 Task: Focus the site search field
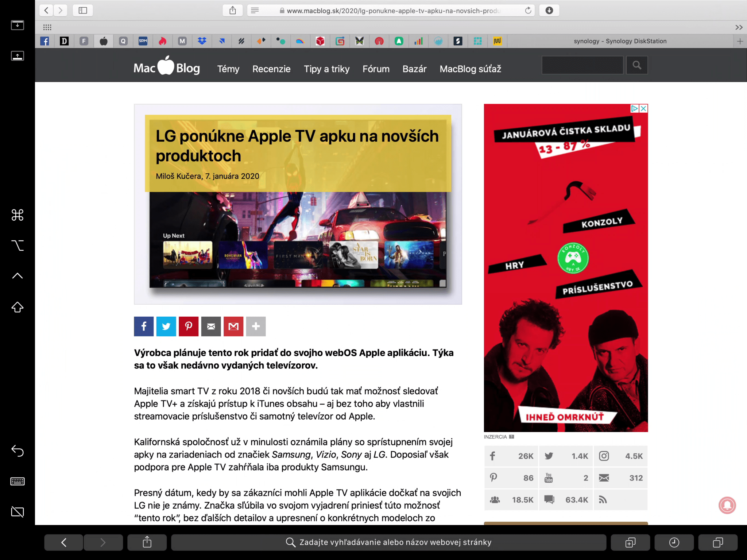(582, 65)
